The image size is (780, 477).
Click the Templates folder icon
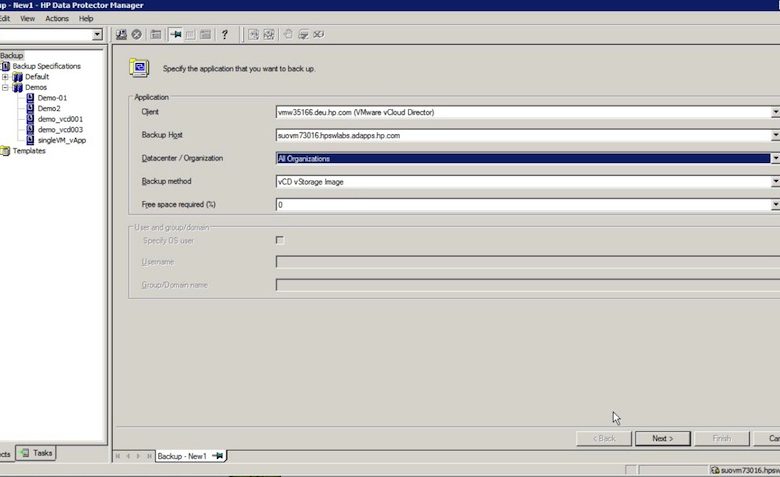click(x=5, y=151)
